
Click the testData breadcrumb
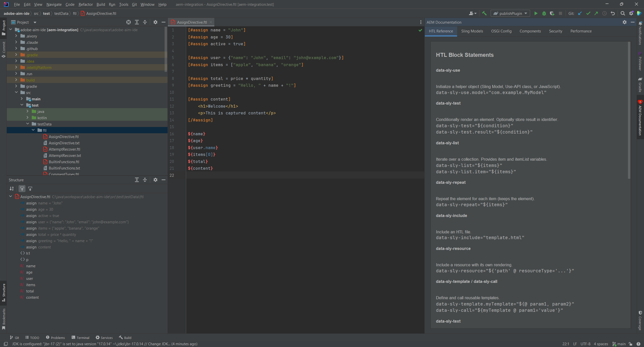[x=61, y=14]
